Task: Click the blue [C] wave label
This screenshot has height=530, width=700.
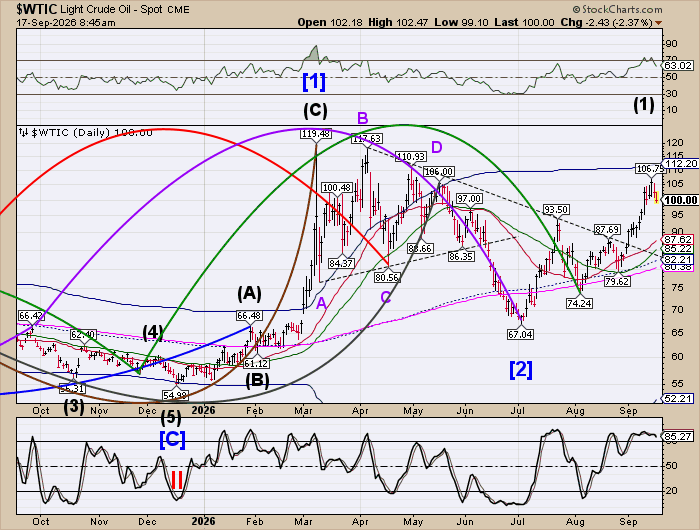Action: (x=172, y=440)
